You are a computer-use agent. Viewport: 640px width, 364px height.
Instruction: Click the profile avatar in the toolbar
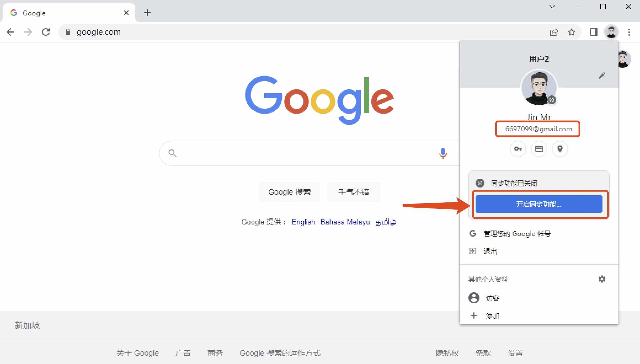[x=611, y=32]
